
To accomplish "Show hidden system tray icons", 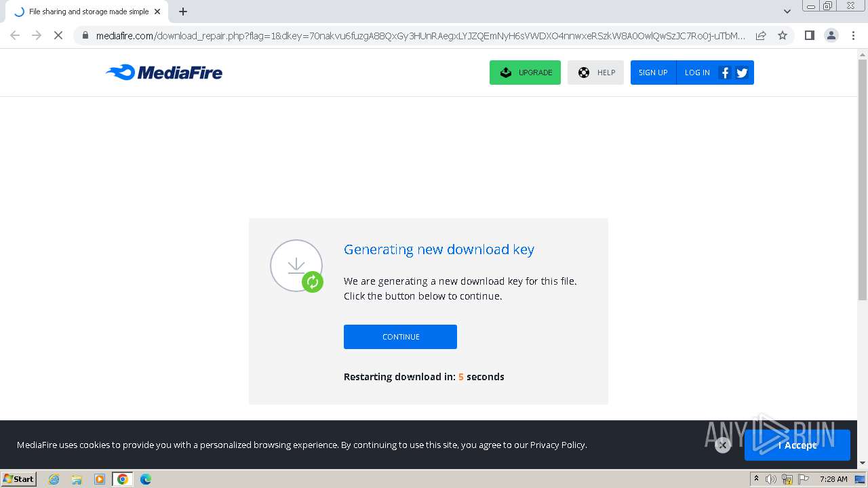I will click(x=756, y=479).
